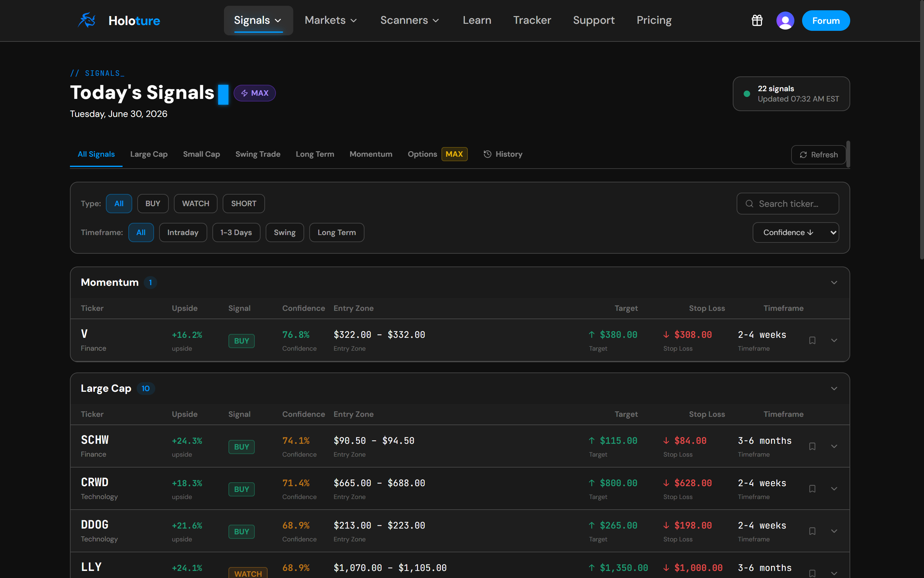Click the WATCH badge on LLY row
This screenshot has height=578, width=924.
click(248, 573)
